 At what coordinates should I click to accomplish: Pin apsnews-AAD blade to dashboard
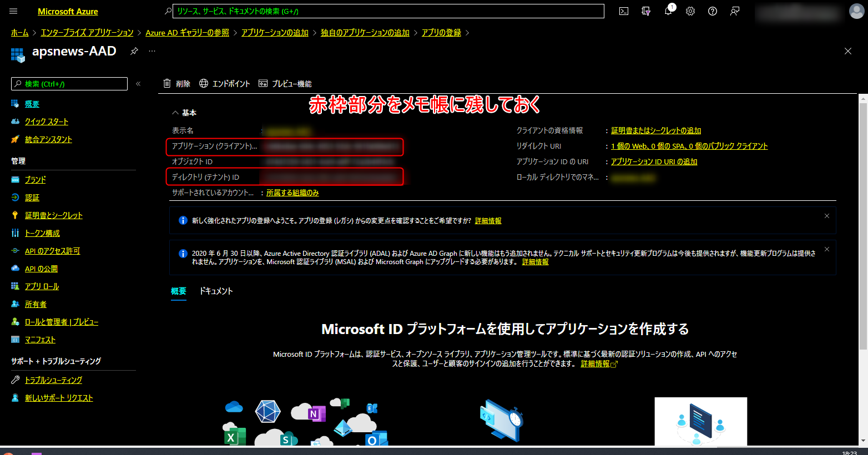pos(134,51)
